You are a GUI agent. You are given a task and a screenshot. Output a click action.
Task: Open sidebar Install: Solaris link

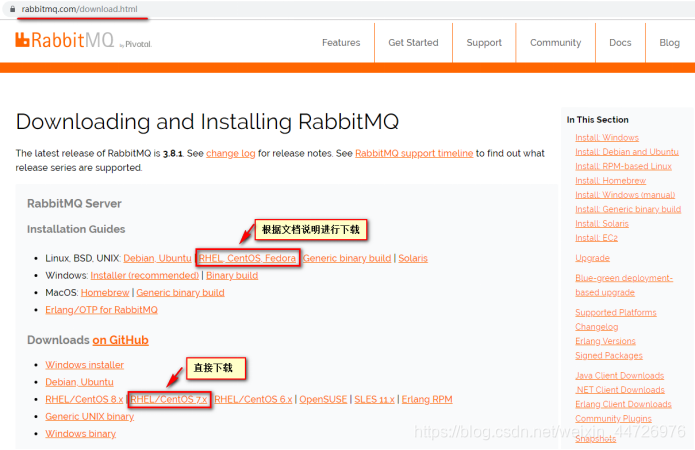point(602,224)
